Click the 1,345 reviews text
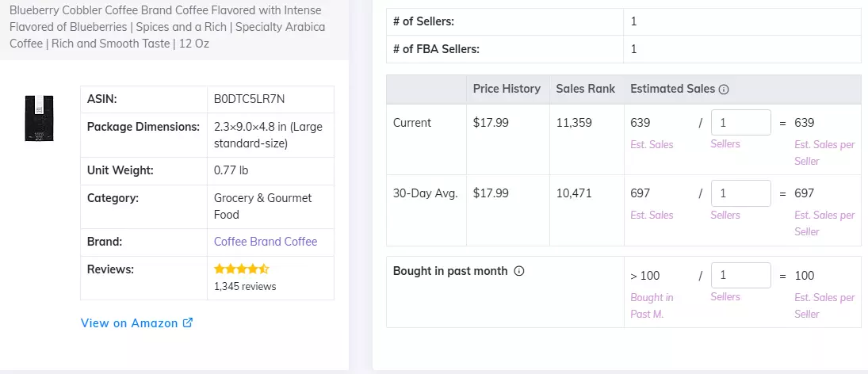The height and width of the screenshot is (374, 868). 245,287
